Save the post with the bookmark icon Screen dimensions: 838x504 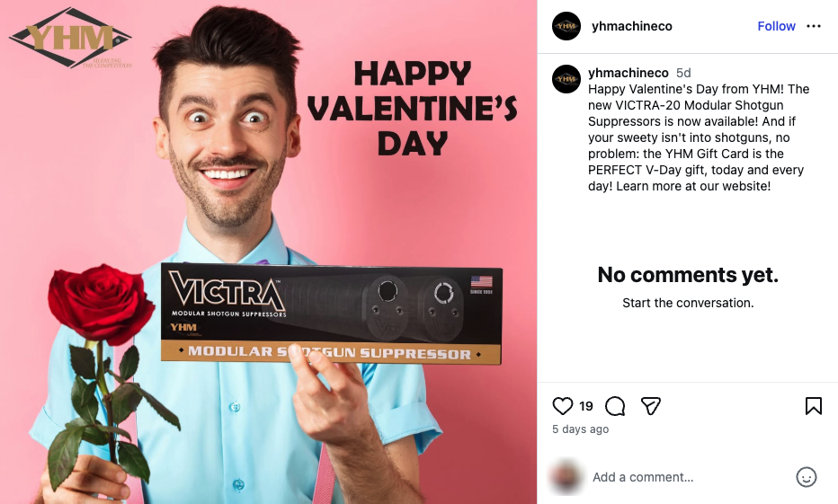point(814,406)
